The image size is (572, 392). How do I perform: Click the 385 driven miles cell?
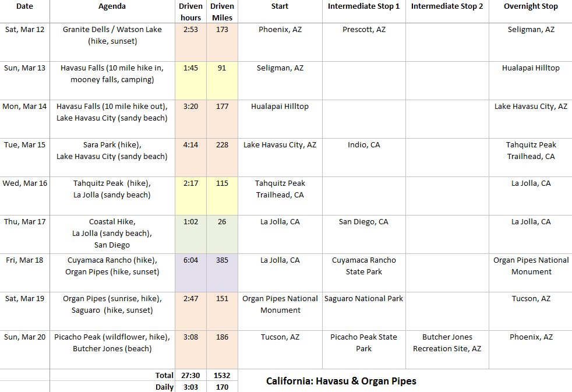pyautogui.click(x=222, y=260)
